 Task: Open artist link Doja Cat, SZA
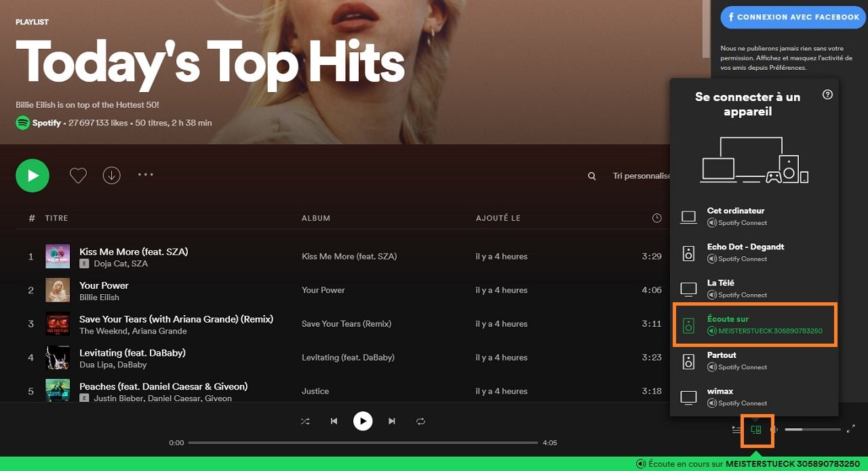[121, 264]
